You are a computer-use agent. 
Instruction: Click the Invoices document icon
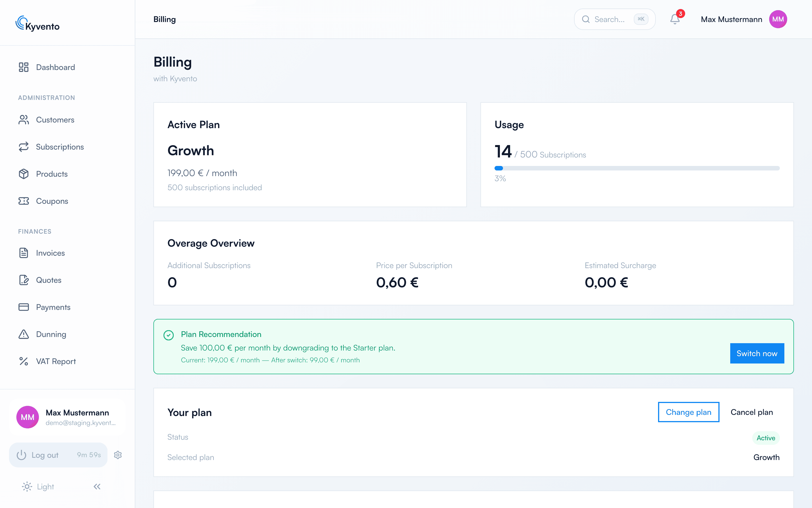[x=23, y=253]
